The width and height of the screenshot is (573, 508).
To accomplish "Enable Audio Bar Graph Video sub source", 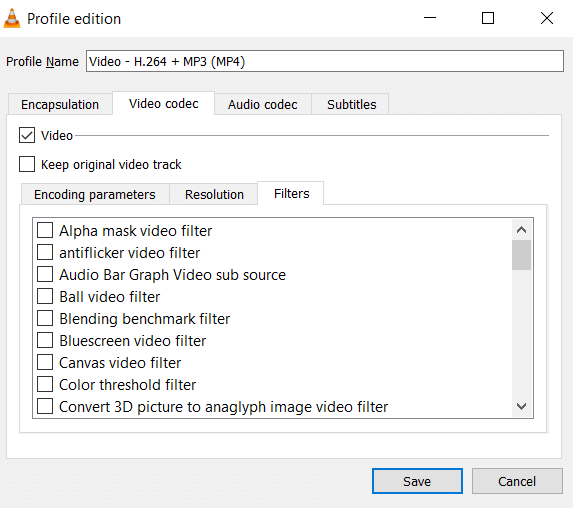I will [x=45, y=274].
